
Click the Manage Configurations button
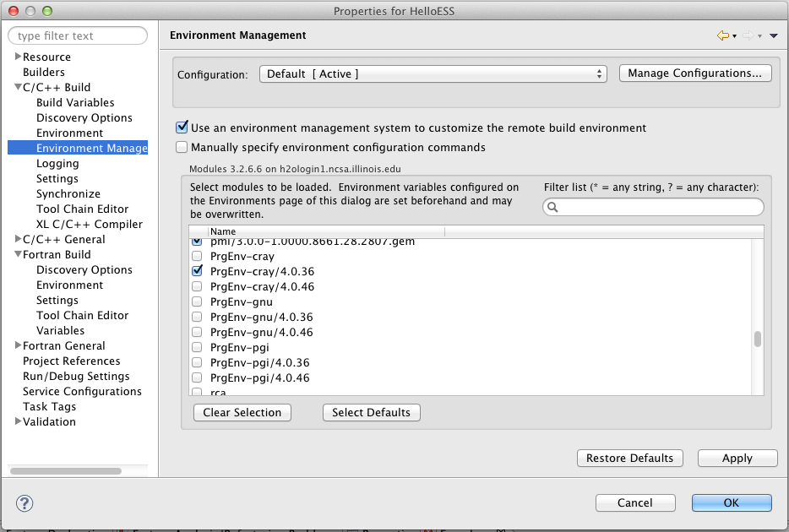click(694, 73)
